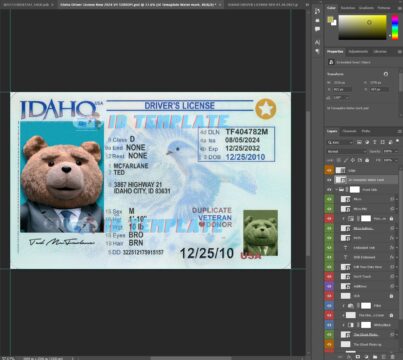
Task: Click the Opacity percentage value field
Action: 388,151
